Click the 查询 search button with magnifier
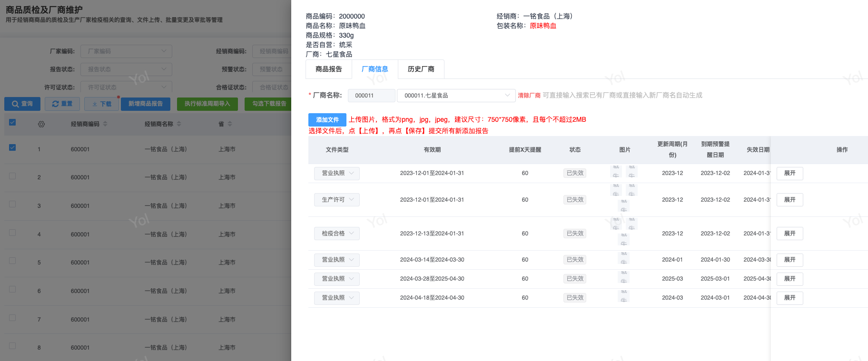The image size is (868, 361). (22, 104)
